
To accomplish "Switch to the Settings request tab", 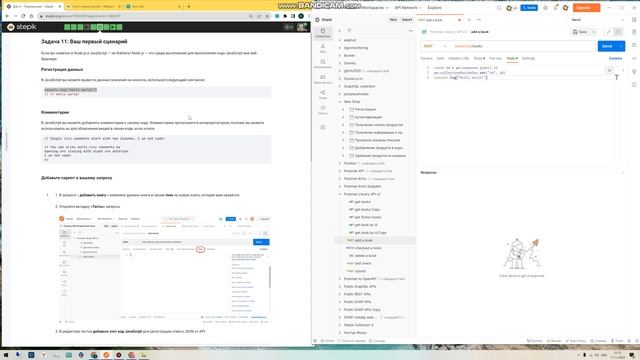I will (528, 58).
